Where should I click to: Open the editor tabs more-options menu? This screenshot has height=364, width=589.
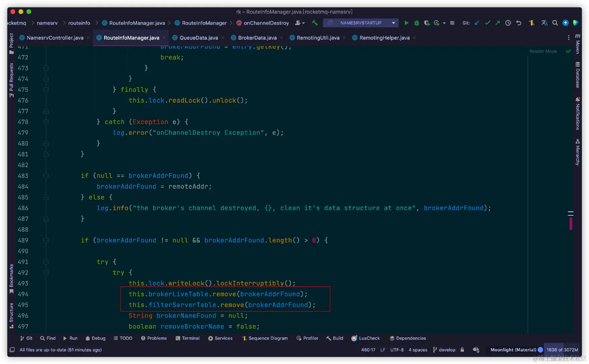[568, 38]
